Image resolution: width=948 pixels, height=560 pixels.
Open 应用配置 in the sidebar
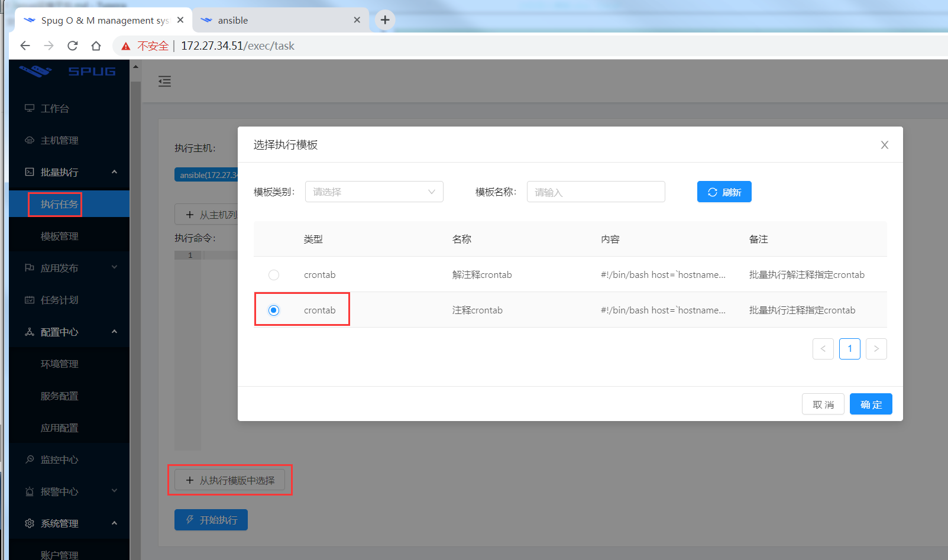point(69,428)
